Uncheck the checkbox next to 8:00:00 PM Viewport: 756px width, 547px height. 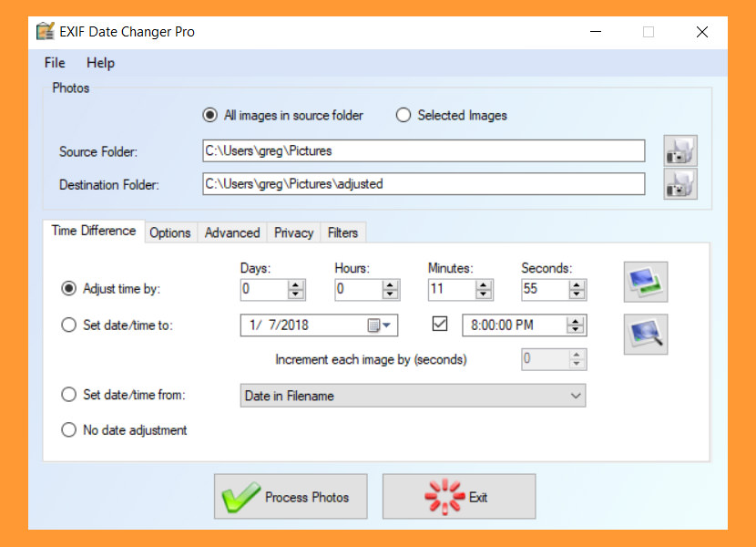(440, 325)
